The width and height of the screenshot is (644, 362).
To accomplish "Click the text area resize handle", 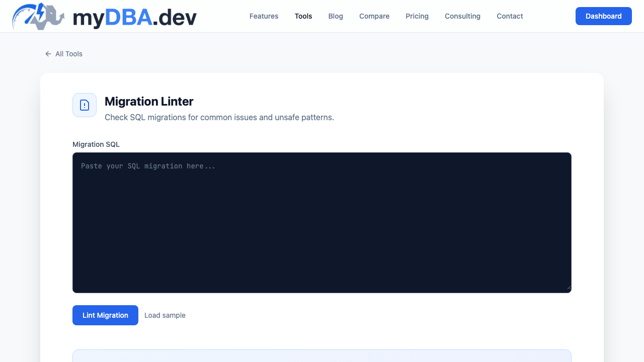I will (569, 288).
